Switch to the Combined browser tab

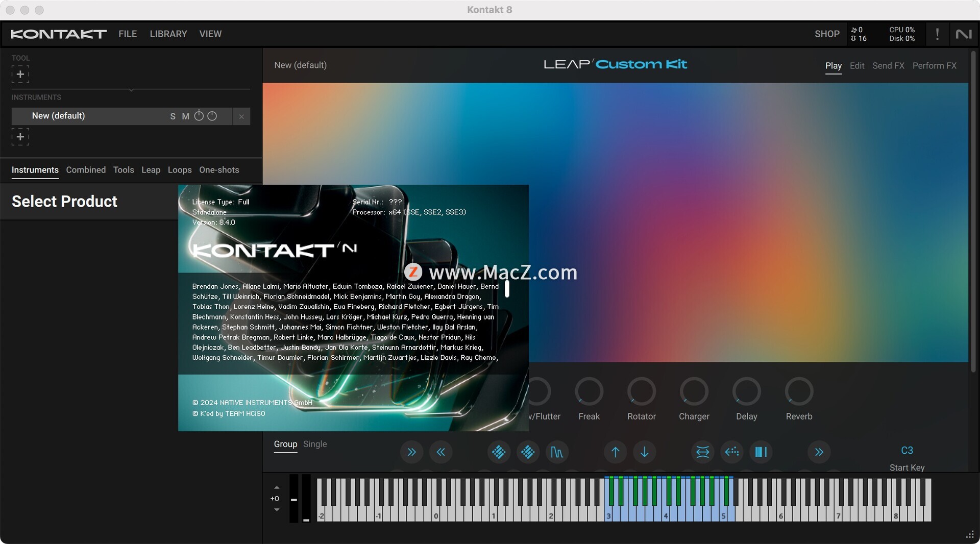[86, 170]
